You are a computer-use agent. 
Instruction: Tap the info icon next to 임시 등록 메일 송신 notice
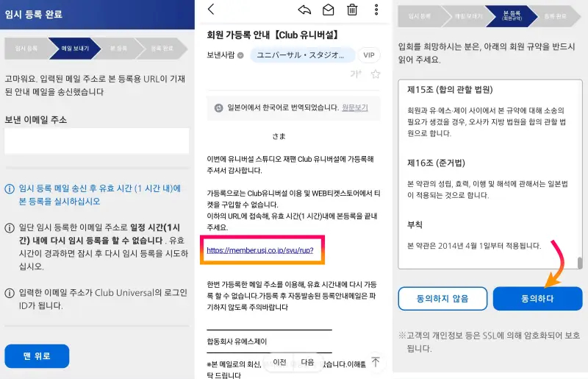point(10,188)
